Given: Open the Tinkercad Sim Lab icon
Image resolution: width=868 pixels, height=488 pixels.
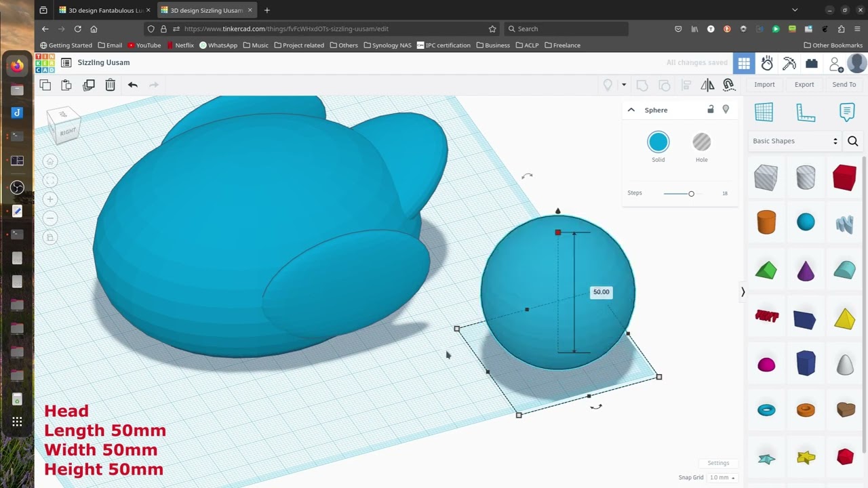Looking at the screenshot, I should 767,63.
